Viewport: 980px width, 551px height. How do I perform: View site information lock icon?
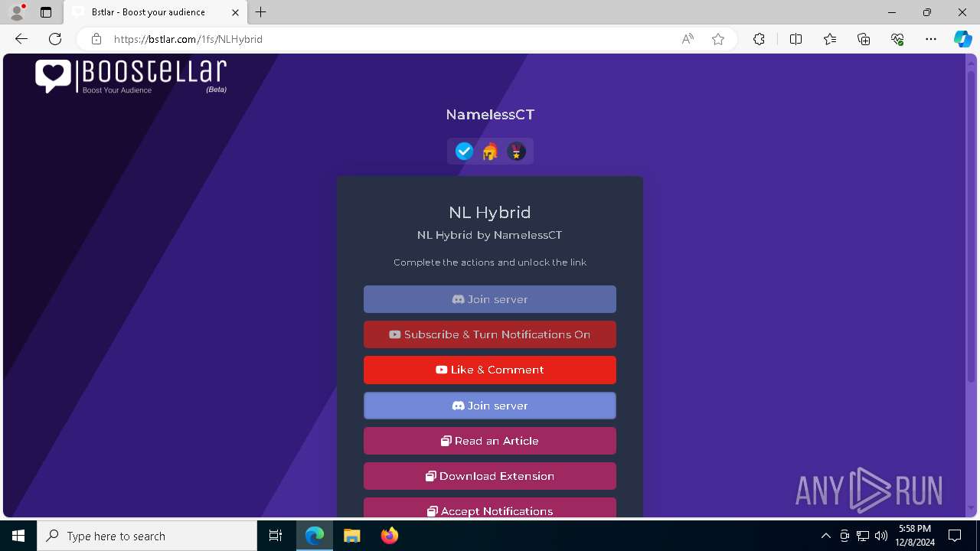tap(96, 39)
